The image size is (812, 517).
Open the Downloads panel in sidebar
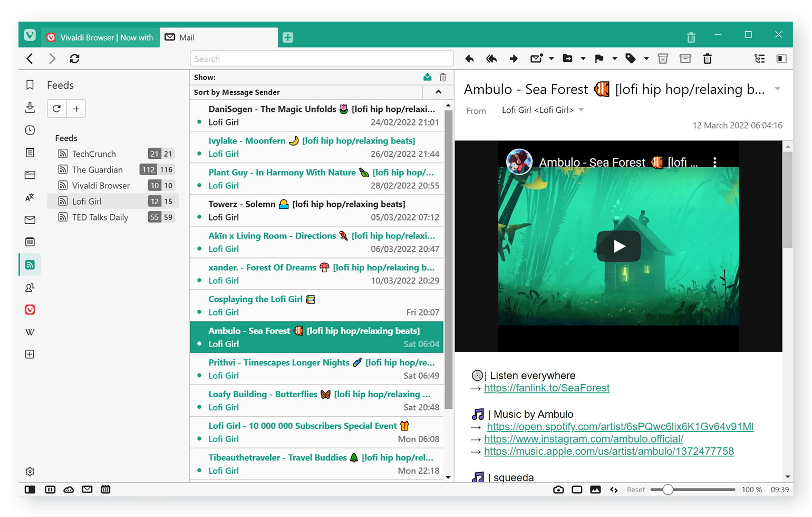tap(30, 108)
